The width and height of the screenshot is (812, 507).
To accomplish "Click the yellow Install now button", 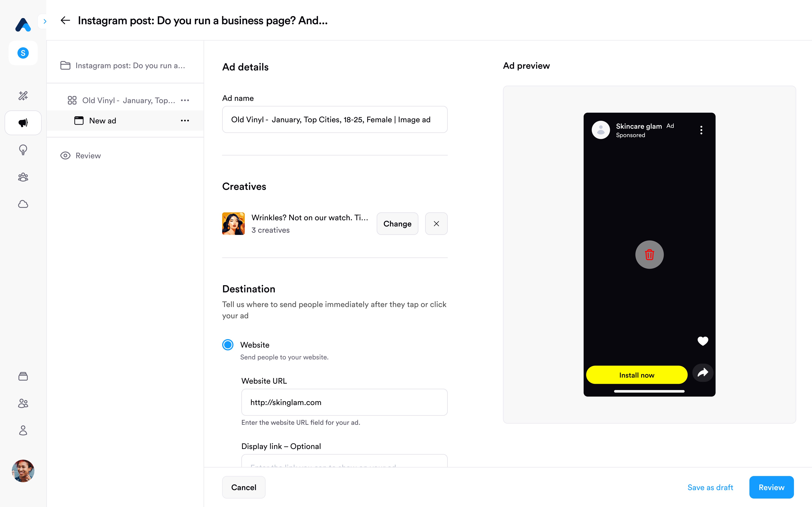I will point(636,375).
